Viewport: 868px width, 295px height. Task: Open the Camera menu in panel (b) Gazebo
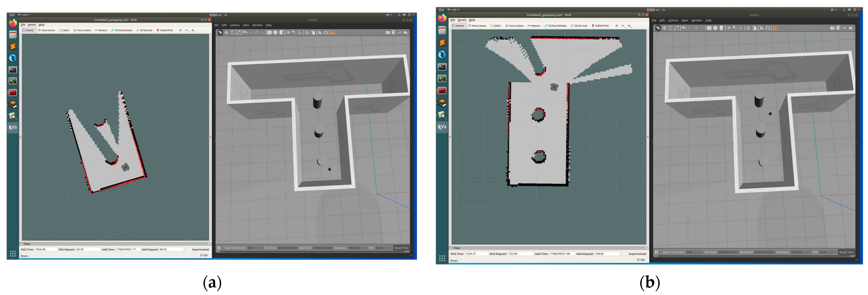(673, 20)
